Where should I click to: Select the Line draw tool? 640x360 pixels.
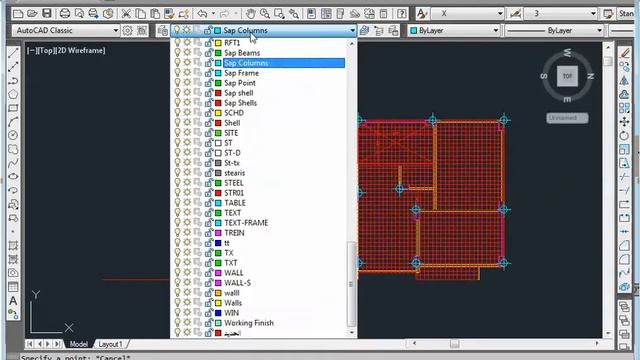(13, 52)
